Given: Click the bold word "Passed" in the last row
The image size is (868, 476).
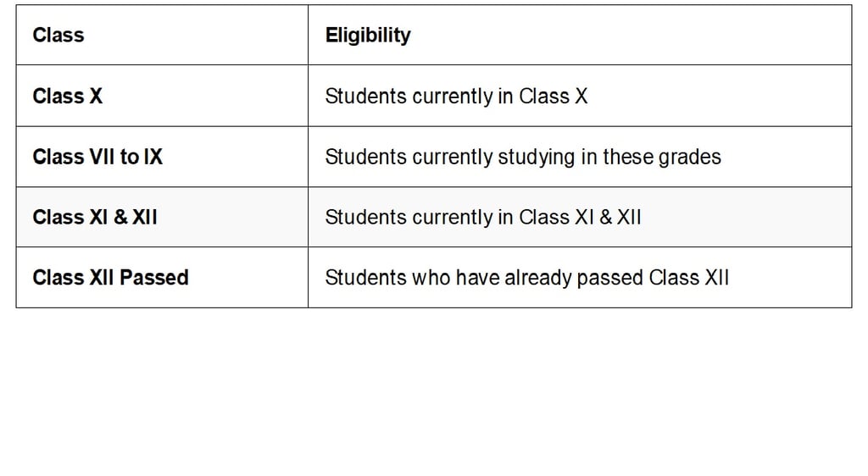Looking at the screenshot, I should click(153, 278).
